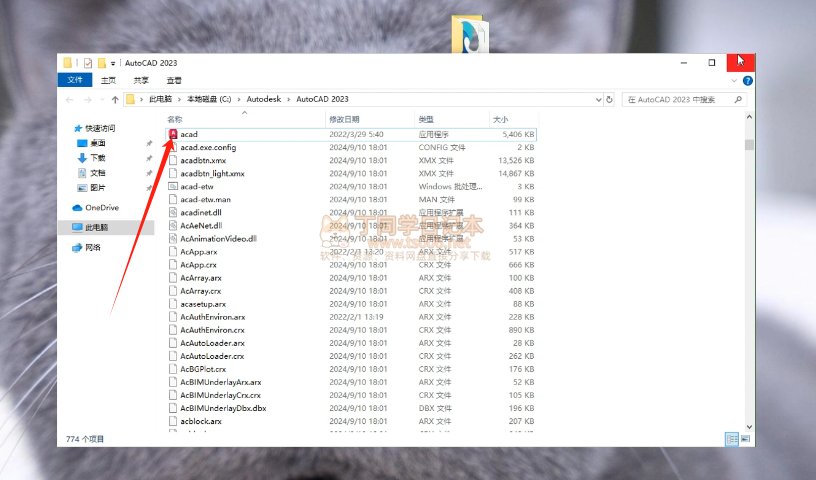Open the OneDrive cloud icon
Screen dimensions: 816x480
pyautogui.click(x=77, y=208)
